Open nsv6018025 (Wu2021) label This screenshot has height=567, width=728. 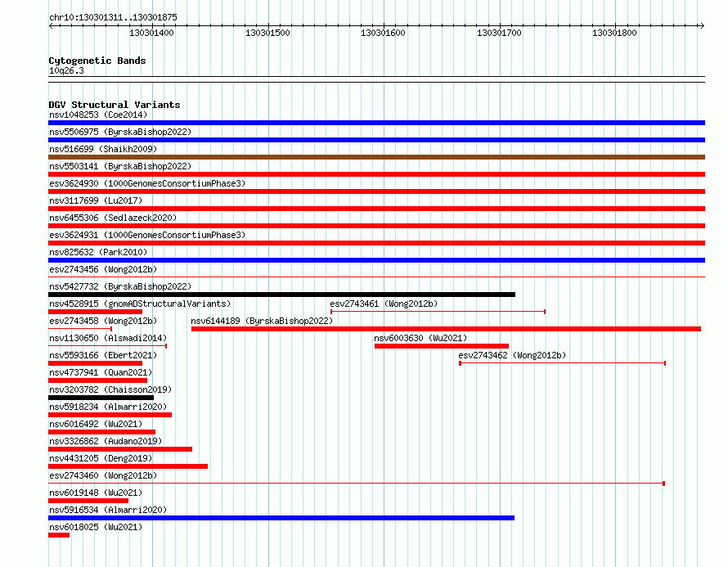(96, 527)
